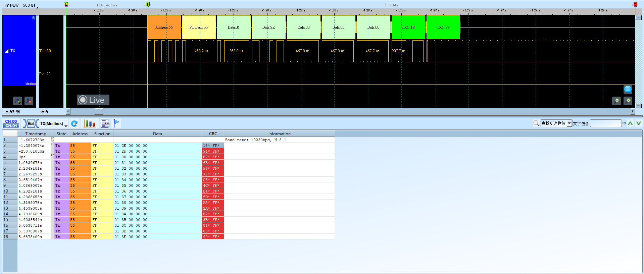Toggle the EX search option

[624, 123]
